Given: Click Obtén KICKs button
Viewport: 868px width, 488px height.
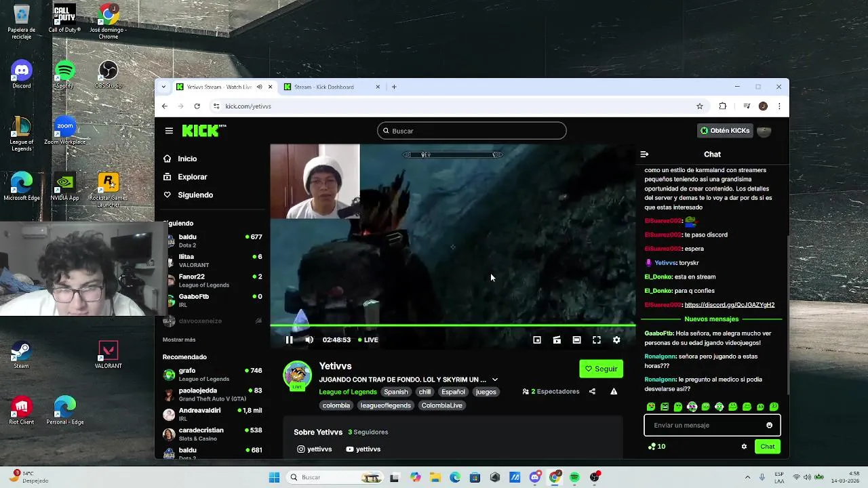Looking at the screenshot, I should 725,131.
